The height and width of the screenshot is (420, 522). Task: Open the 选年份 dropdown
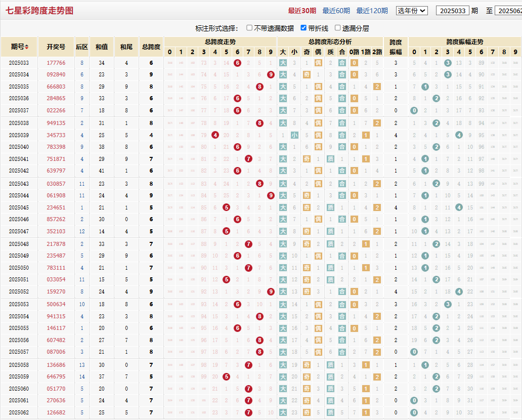coord(412,11)
